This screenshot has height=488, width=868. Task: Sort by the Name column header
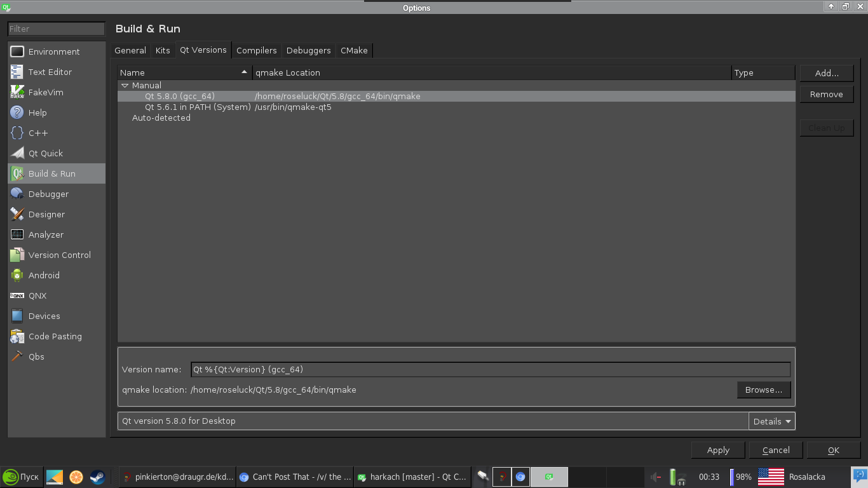click(184, 72)
